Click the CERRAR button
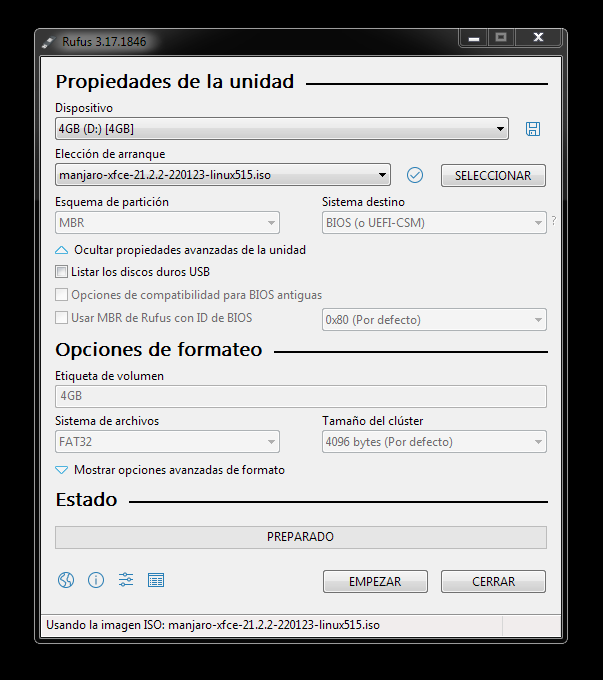The height and width of the screenshot is (680, 603). pyautogui.click(x=493, y=582)
